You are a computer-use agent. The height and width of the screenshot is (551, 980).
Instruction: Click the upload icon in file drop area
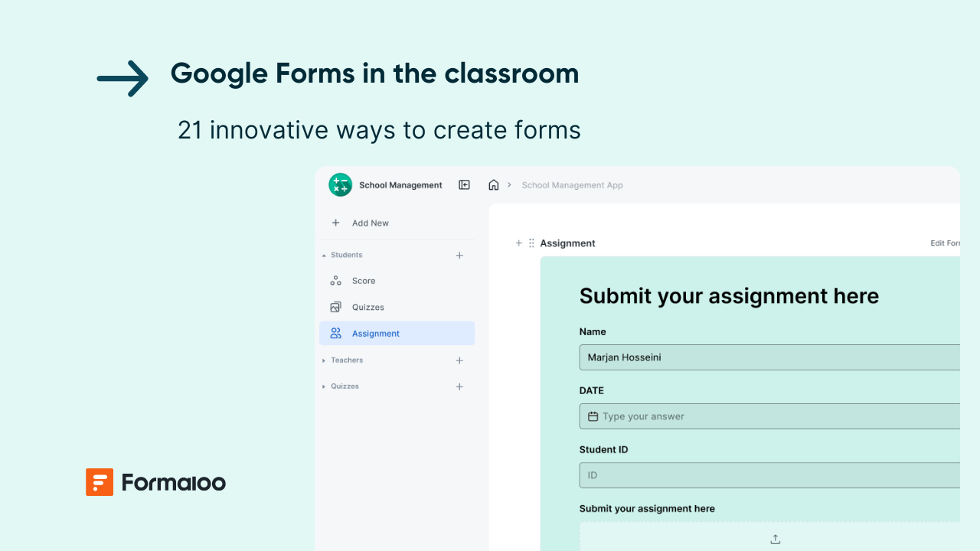tap(775, 539)
